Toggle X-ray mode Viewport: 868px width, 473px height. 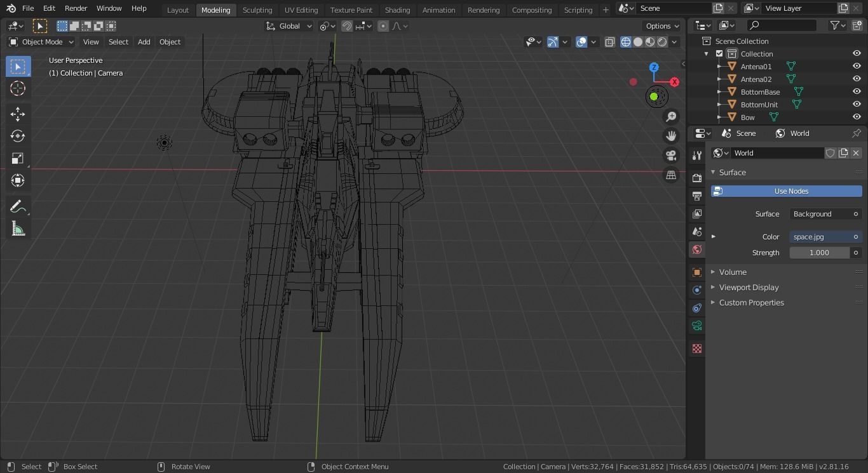pos(609,42)
